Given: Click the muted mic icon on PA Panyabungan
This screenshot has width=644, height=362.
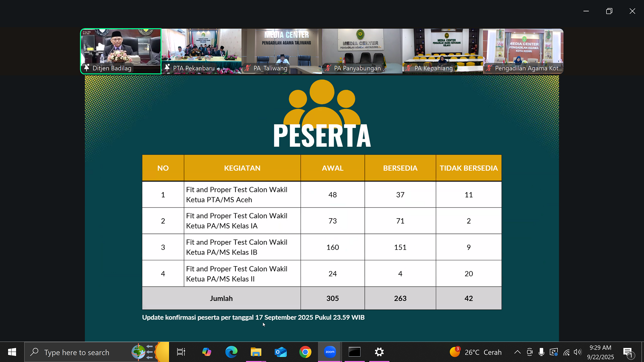Looking at the screenshot, I should coord(328,68).
